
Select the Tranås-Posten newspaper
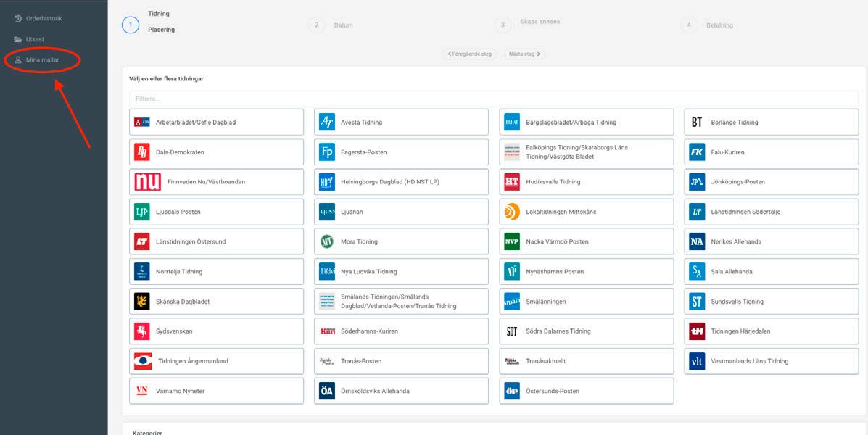click(401, 361)
